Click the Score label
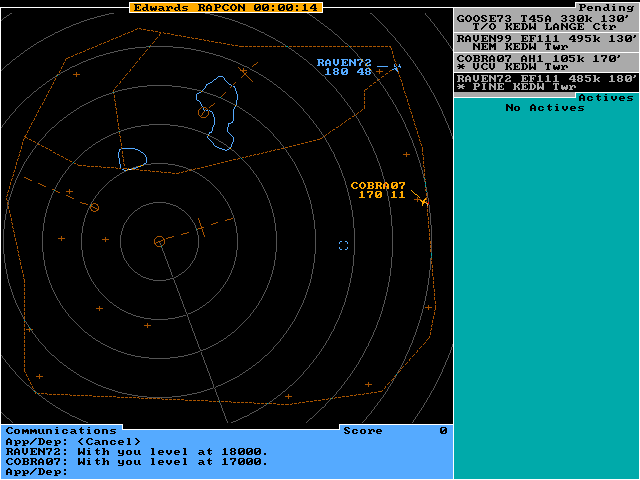Image resolution: width=640 pixels, height=480 pixels. coord(363,431)
